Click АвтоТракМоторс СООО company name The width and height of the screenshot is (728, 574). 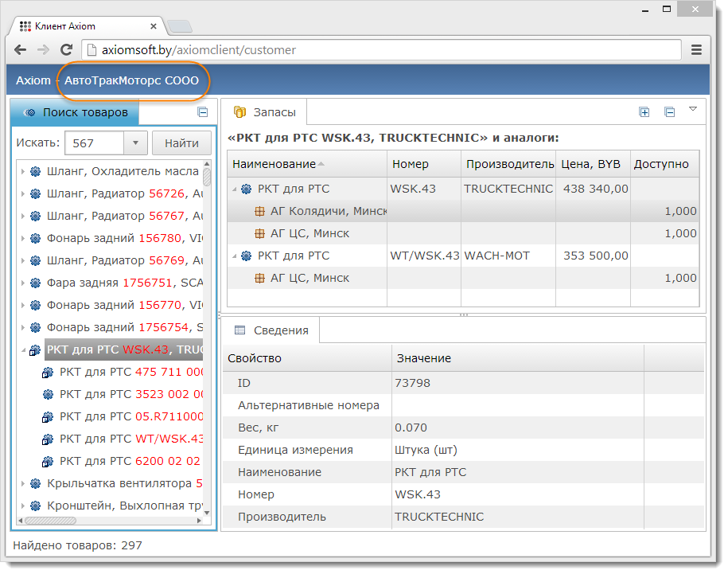pos(131,80)
